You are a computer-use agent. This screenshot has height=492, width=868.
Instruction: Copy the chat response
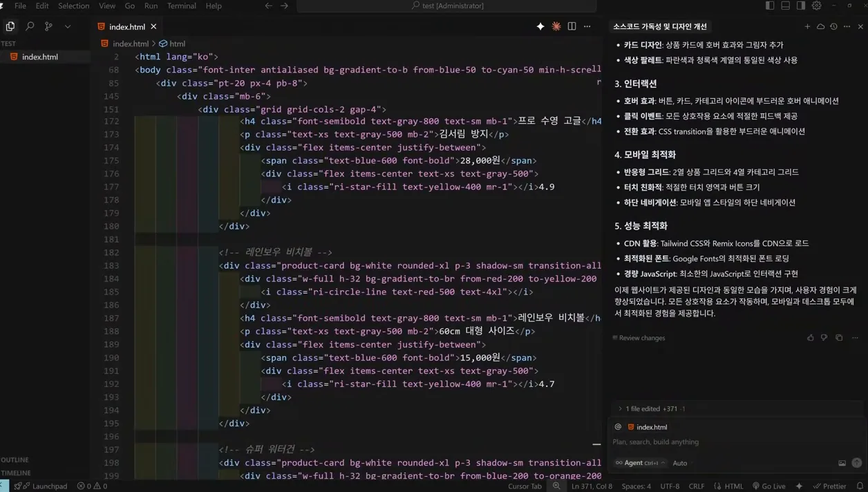(839, 338)
